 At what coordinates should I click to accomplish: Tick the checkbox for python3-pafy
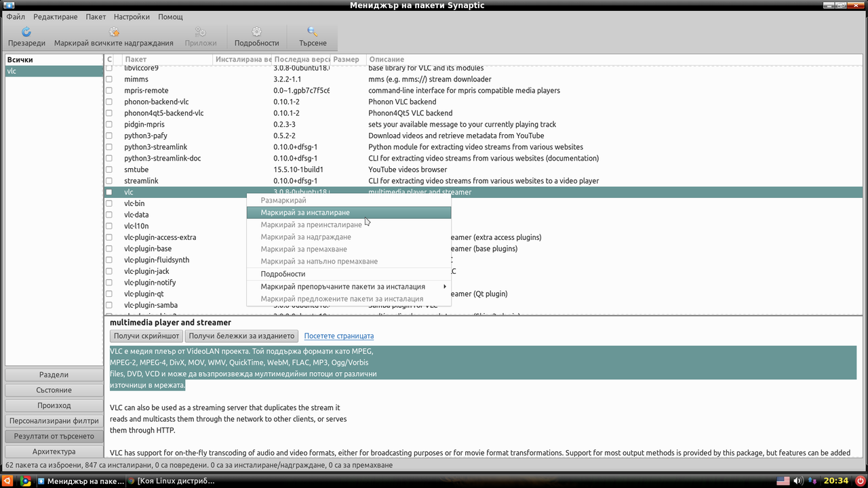point(108,136)
